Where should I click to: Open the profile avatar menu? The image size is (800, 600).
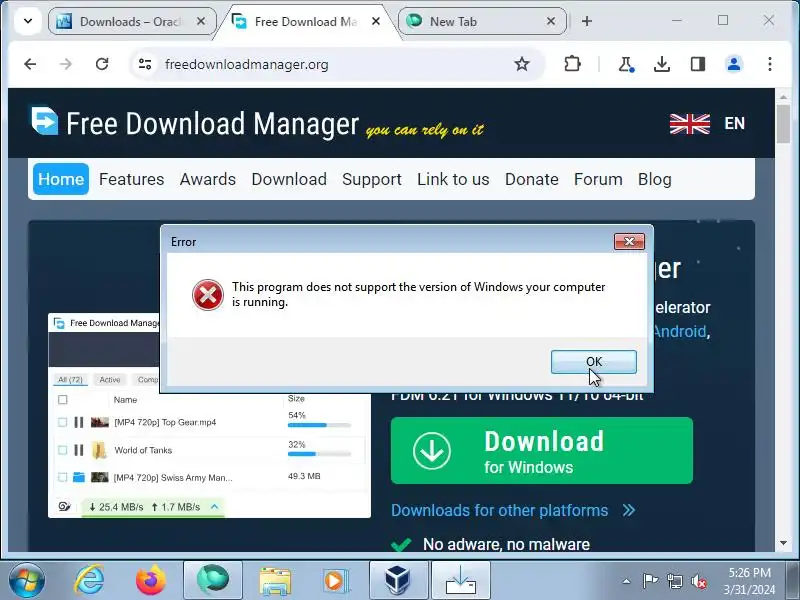click(x=734, y=64)
